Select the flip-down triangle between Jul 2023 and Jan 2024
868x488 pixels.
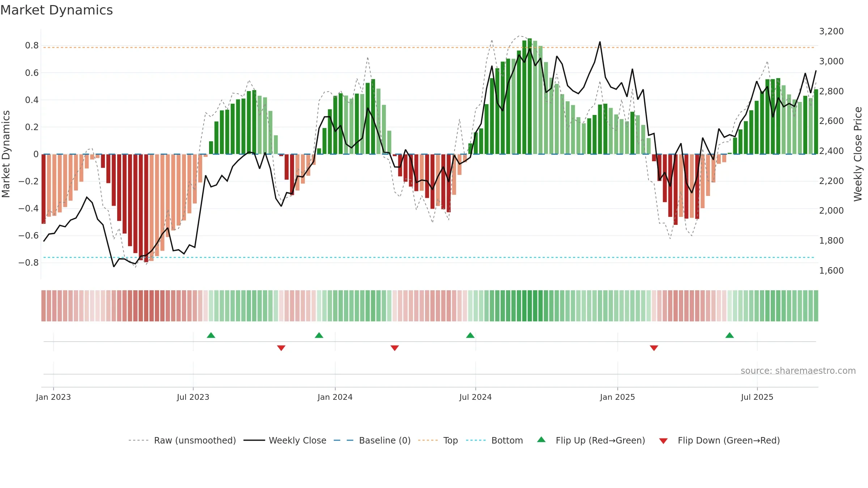[281, 348]
